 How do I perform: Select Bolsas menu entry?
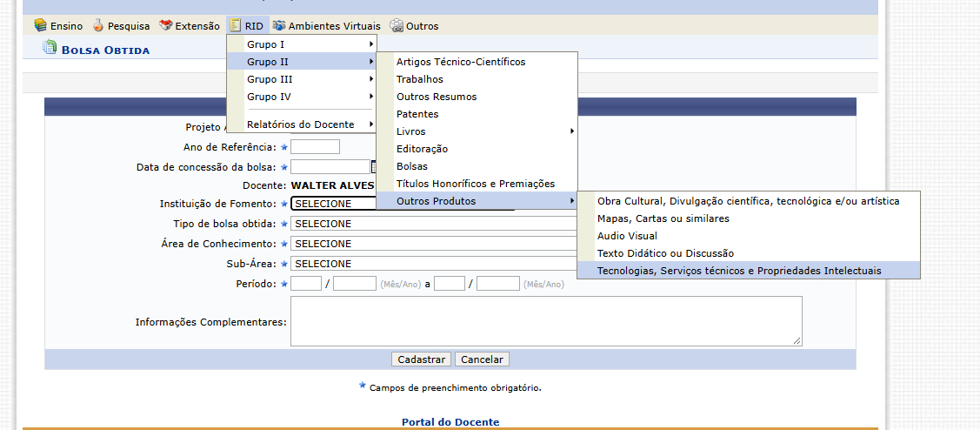(477, 166)
